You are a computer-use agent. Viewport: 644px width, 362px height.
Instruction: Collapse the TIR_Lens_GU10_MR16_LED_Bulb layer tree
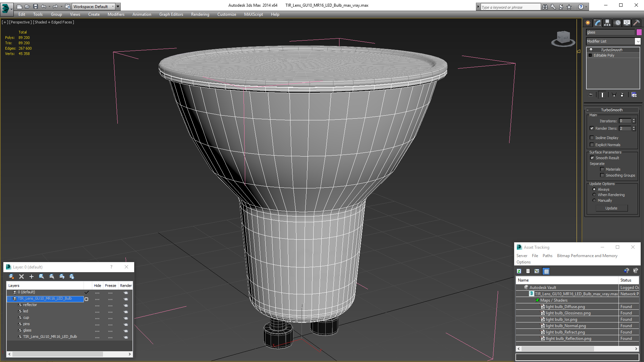point(9,299)
